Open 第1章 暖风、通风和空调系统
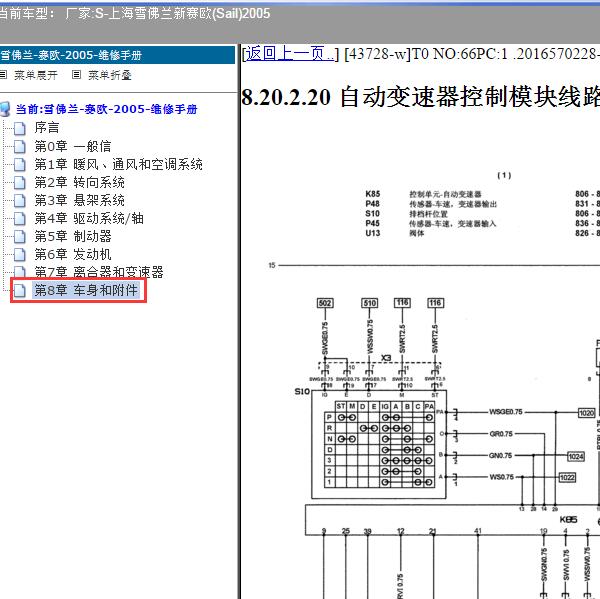Image resolution: width=600 pixels, height=599 pixels. click(x=118, y=165)
